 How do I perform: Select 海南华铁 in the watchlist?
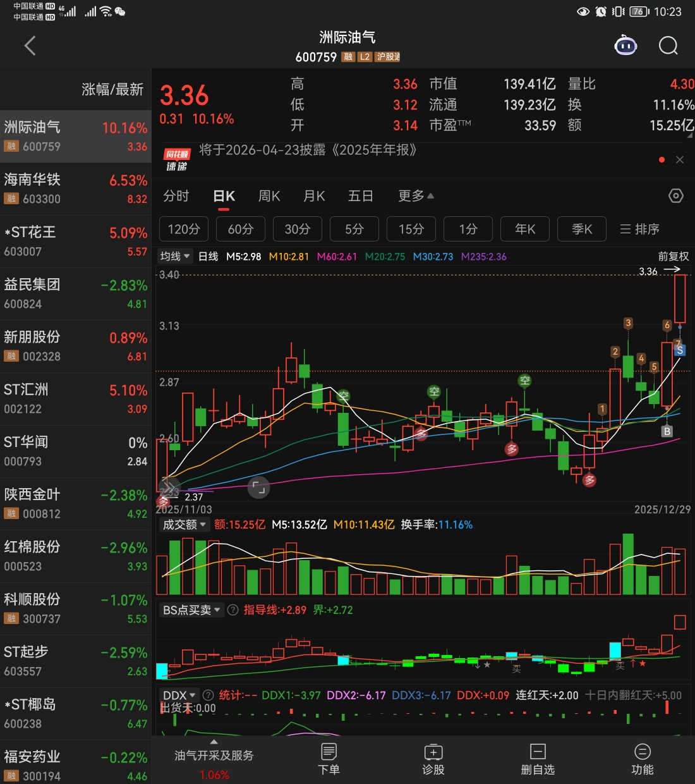tap(76, 189)
